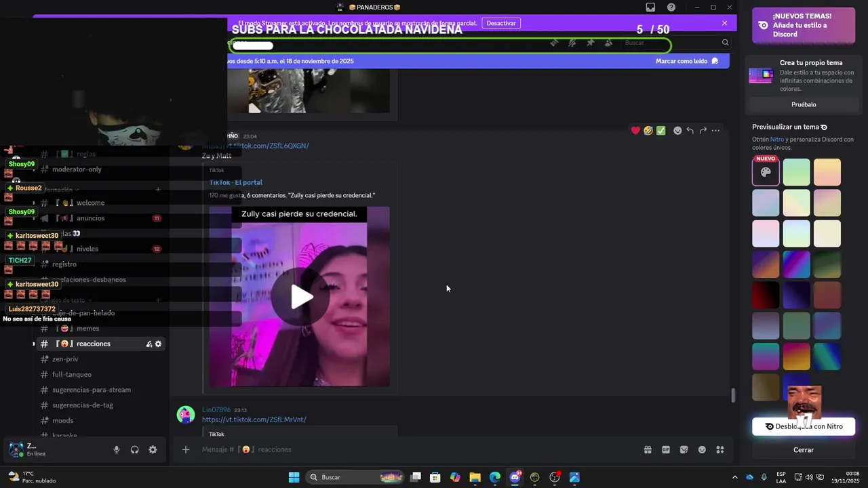Open the vt.tiktok.com/ZSfL6QXGN link

tap(255, 146)
